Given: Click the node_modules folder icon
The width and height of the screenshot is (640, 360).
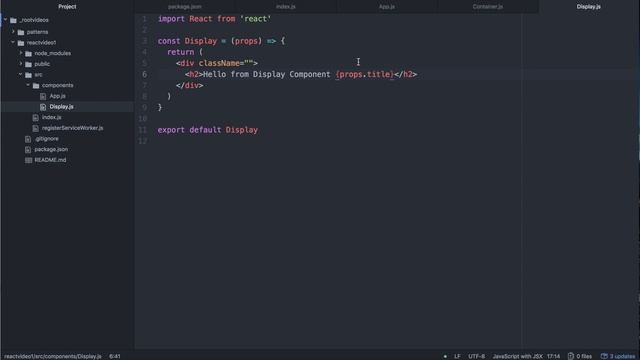Looking at the screenshot, I should (x=28, y=53).
